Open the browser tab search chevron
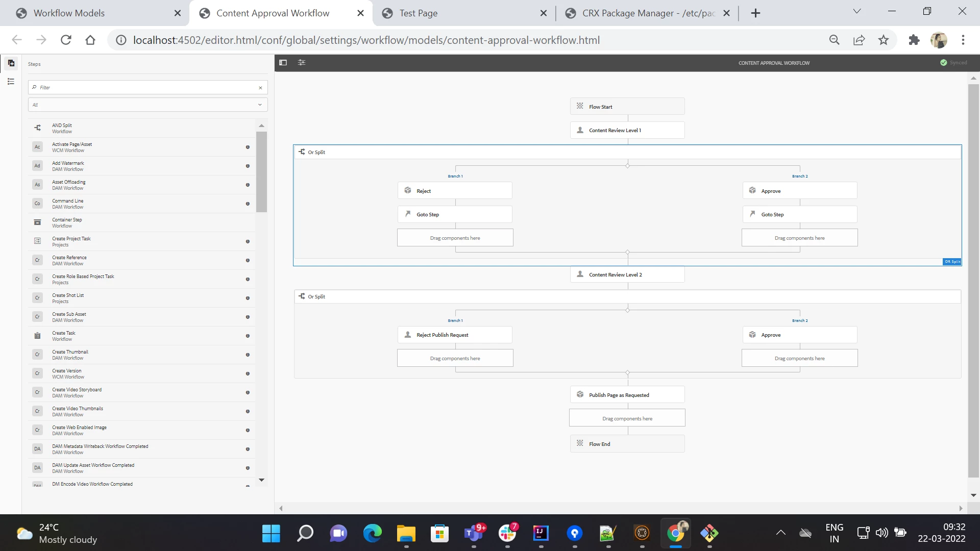980x551 pixels. (857, 12)
